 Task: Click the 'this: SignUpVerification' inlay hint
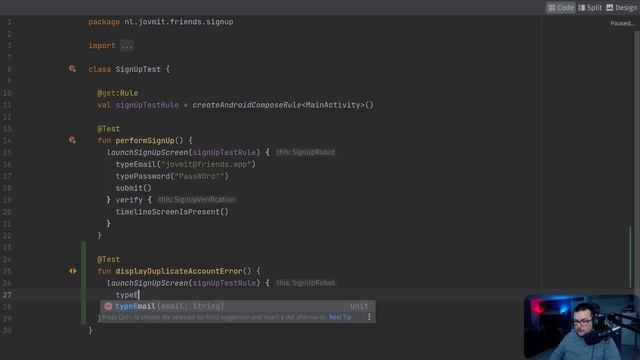coord(196,200)
